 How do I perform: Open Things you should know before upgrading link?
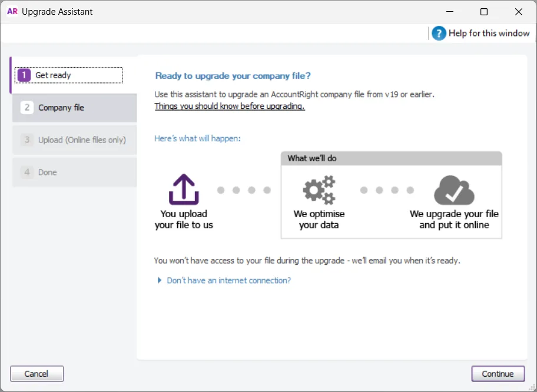pyautogui.click(x=230, y=106)
